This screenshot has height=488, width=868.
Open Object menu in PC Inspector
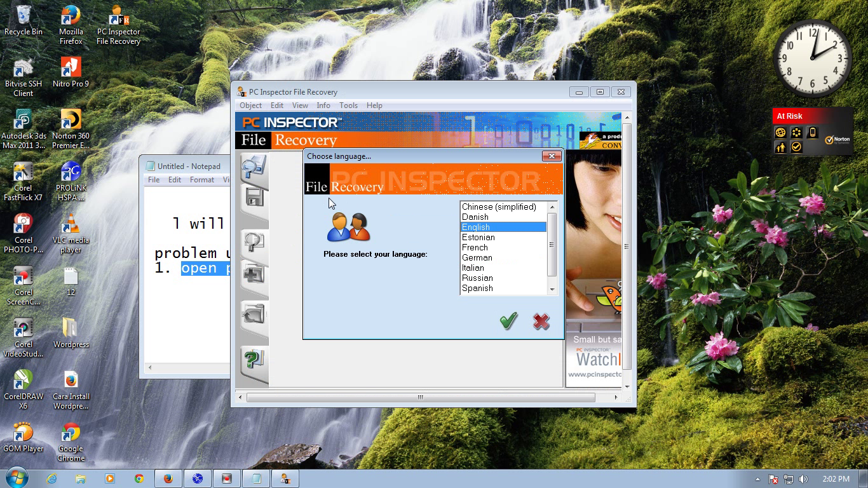tap(250, 105)
